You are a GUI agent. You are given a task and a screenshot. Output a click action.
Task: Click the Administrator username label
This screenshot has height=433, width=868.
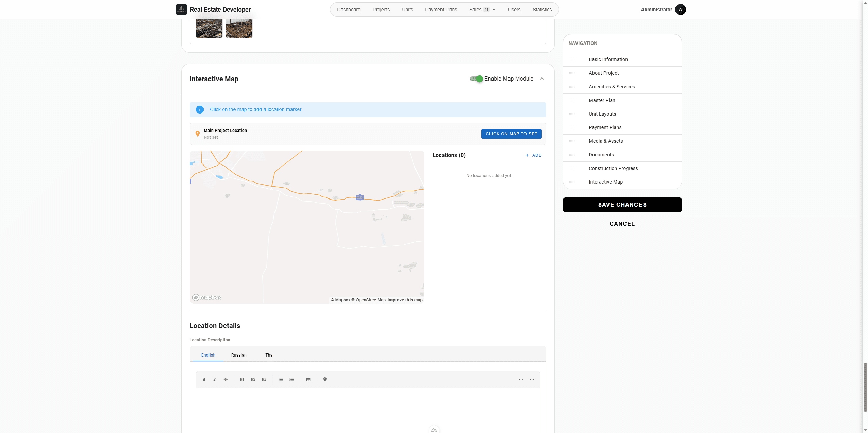[x=656, y=10]
